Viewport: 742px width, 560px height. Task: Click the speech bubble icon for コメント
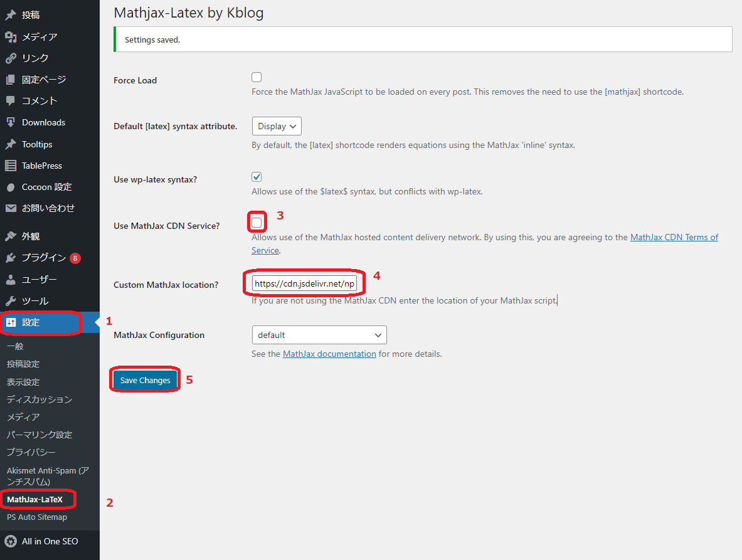click(11, 101)
